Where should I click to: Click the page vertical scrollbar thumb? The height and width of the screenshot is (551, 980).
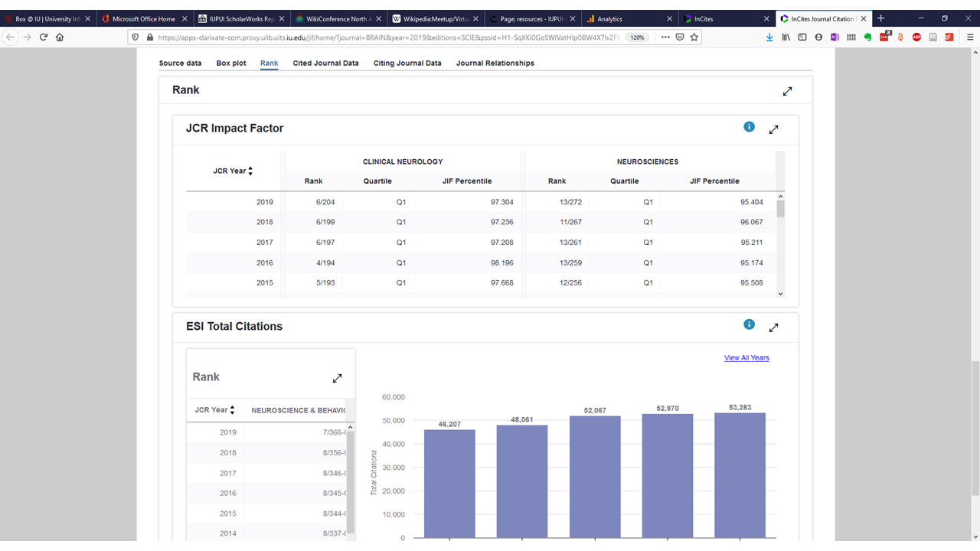[975, 427]
